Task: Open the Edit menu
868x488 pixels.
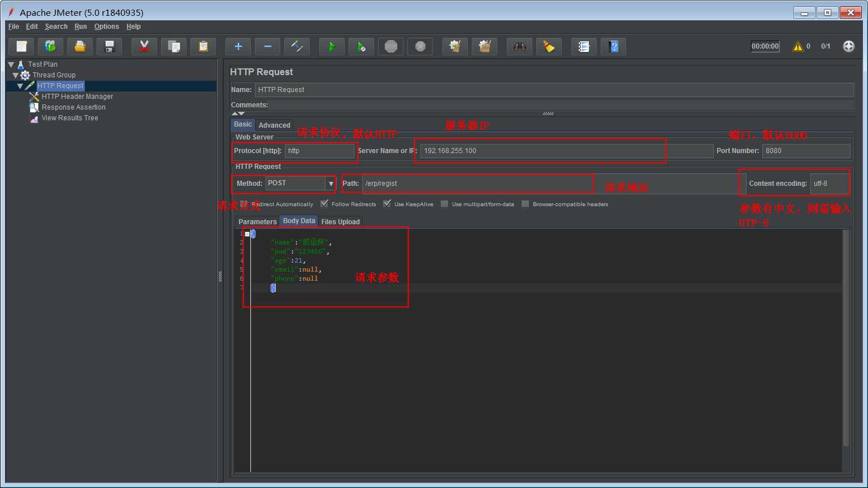Action: 32,27
